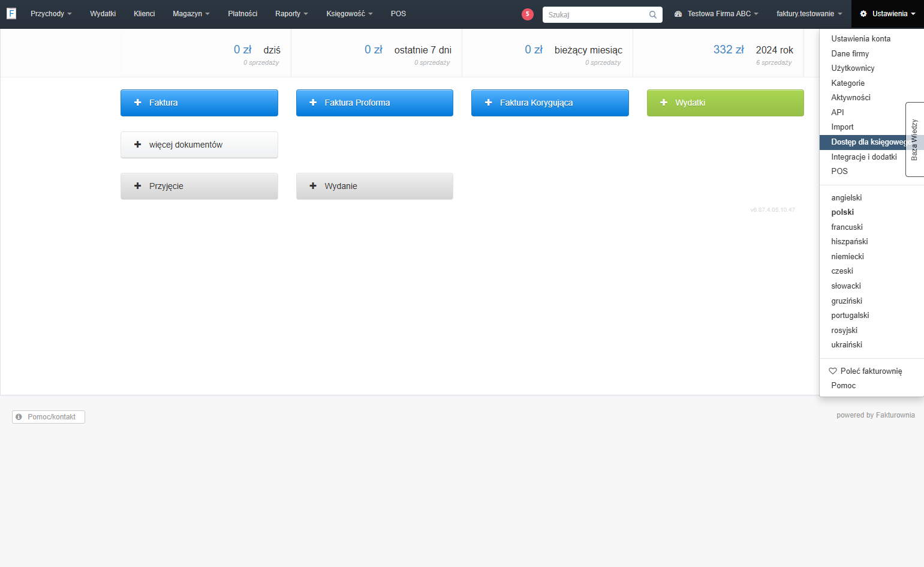Expand the Przychody dropdown menu
The image size is (924, 567).
pos(51,14)
